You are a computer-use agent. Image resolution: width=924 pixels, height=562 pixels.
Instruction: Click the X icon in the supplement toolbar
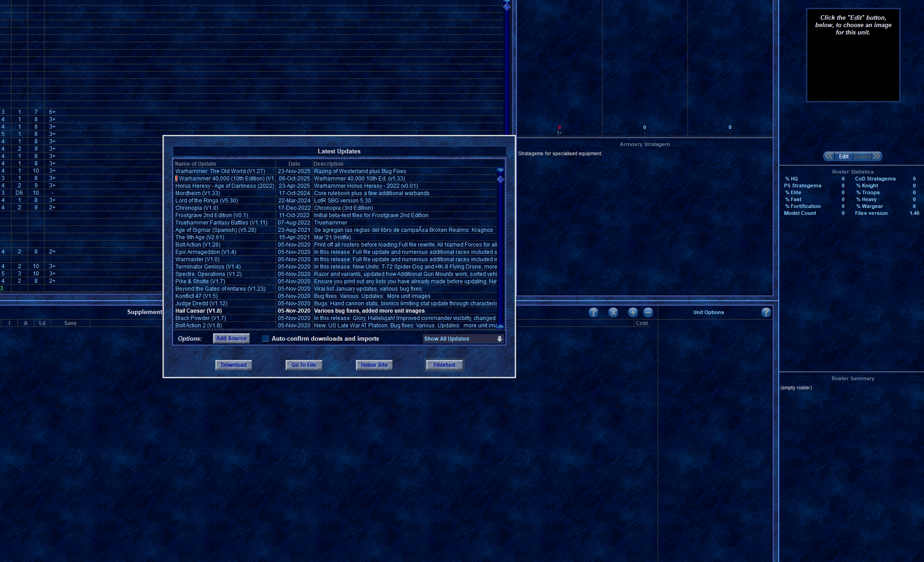click(613, 312)
